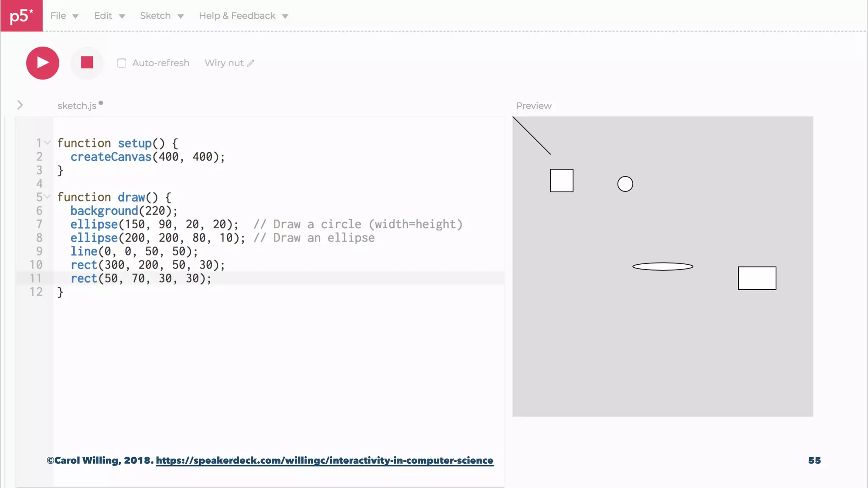Click the small circle in the preview

click(625, 184)
